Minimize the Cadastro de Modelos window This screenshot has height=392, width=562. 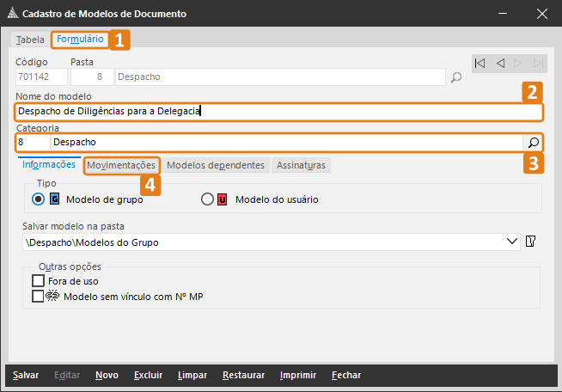(503, 14)
